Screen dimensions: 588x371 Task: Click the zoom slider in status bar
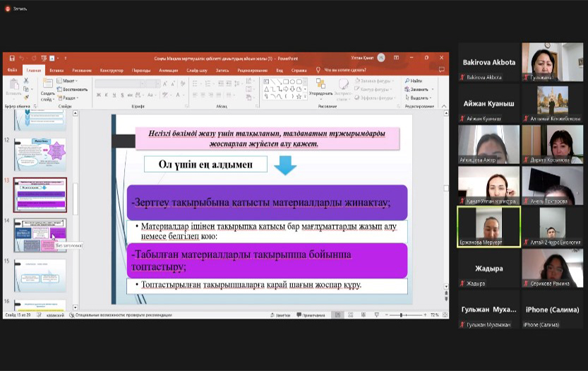pos(402,315)
